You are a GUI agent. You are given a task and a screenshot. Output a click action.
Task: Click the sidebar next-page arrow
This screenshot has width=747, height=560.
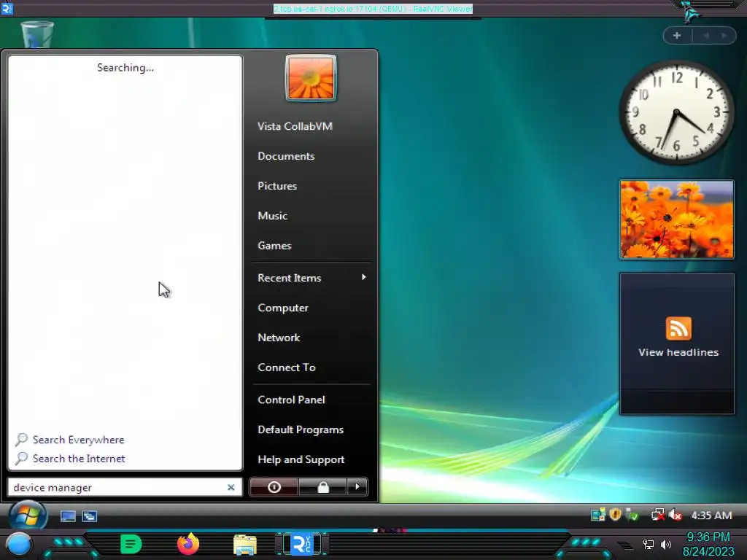pos(724,36)
